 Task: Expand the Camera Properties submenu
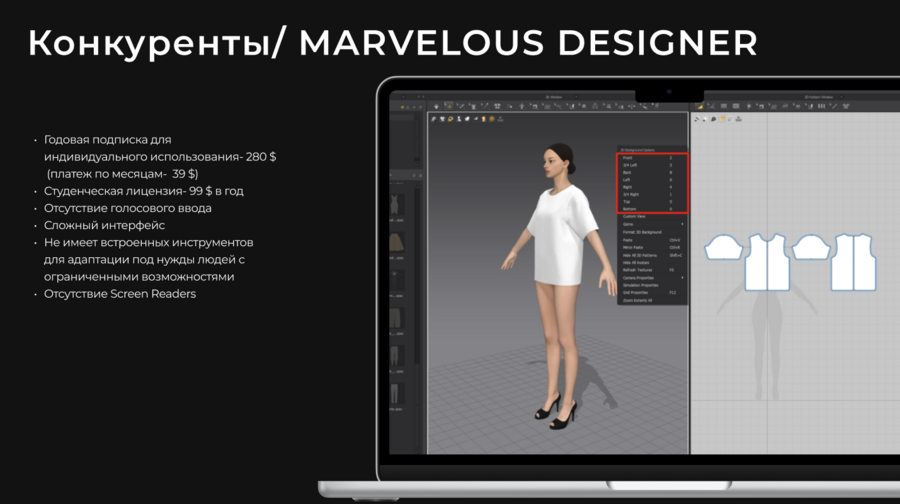tap(652, 277)
